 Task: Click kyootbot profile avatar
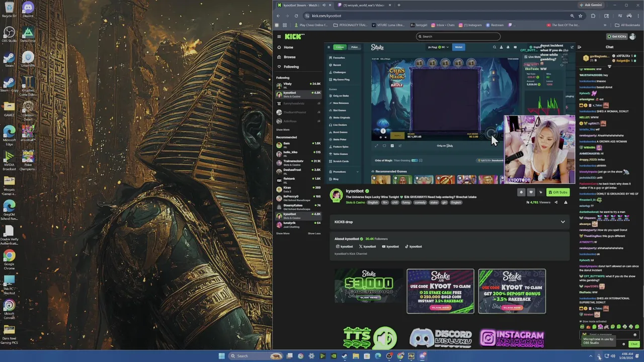[336, 196]
